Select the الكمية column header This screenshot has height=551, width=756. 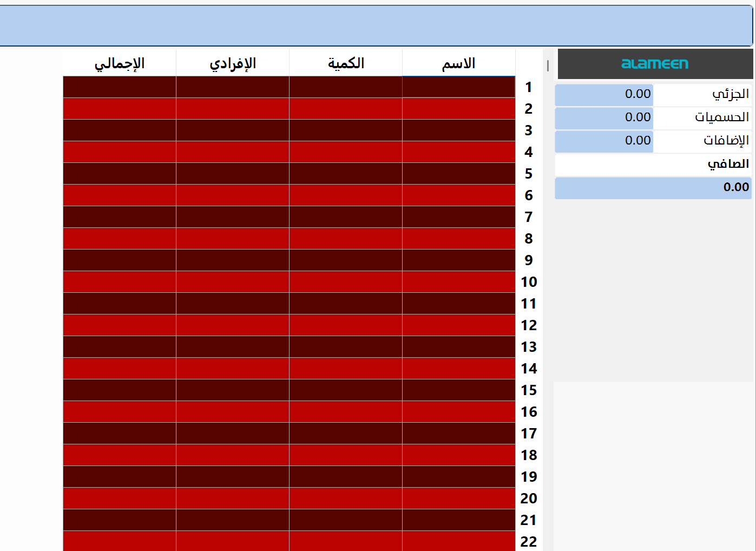(x=345, y=63)
